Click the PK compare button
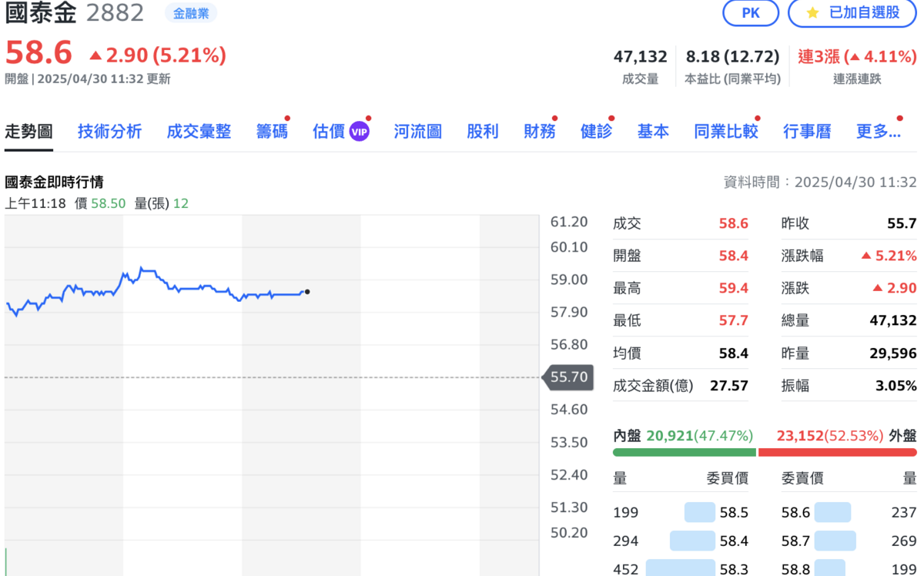924x576 pixels. [750, 13]
